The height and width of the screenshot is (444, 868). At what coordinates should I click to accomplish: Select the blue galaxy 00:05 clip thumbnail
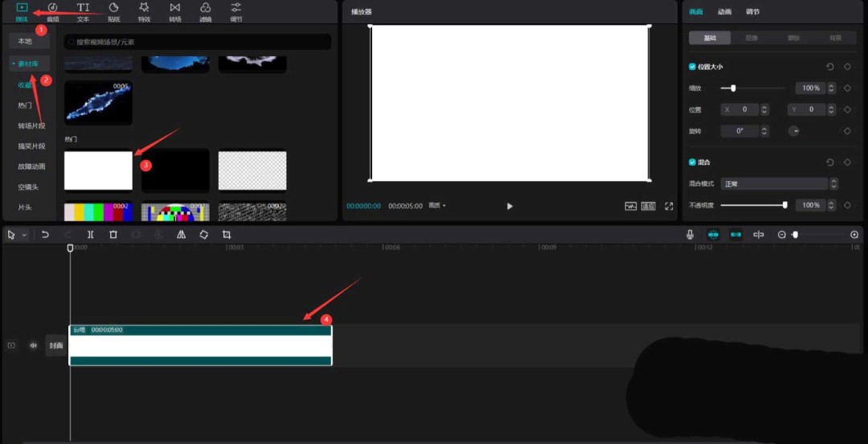point(99,102)
